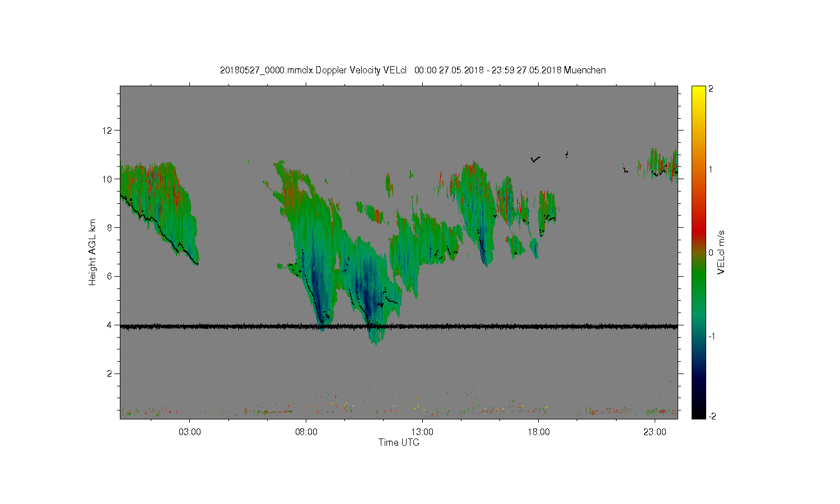Click the plot title beginning with 20180527_0000.mmclx
The height and width of the screenshot is (504, 840).
pos(413,70)
